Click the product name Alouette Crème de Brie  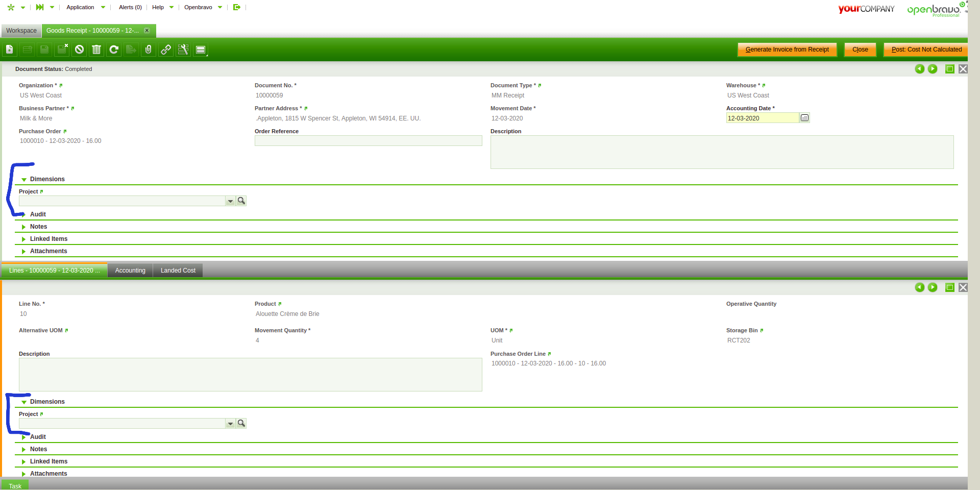[x=287, y=314]
